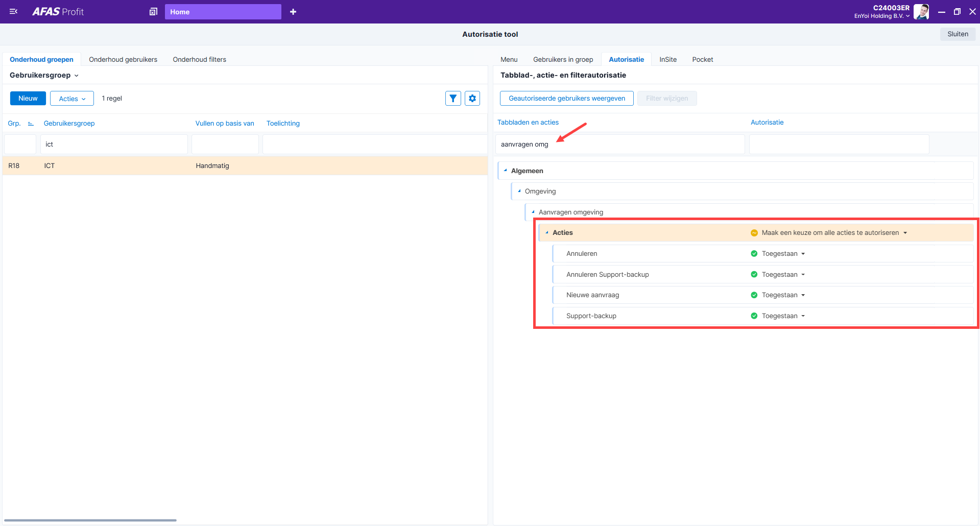Open the dashboard icon beside Home tab

153,12
